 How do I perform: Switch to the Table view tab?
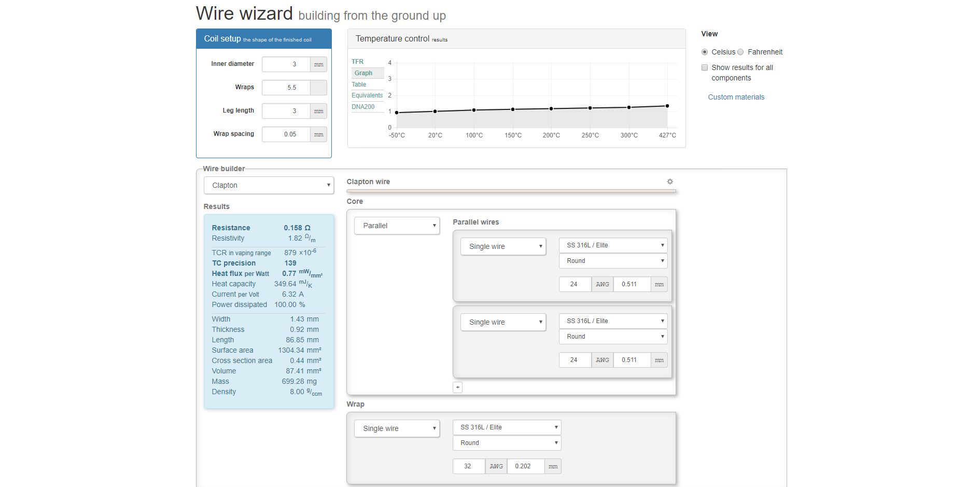[x=359, y=85]
